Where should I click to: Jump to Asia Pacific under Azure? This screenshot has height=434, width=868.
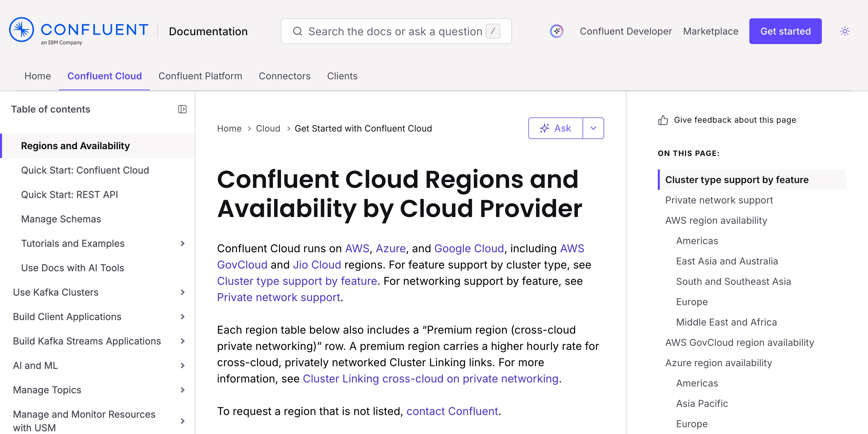tap(702, 403)
